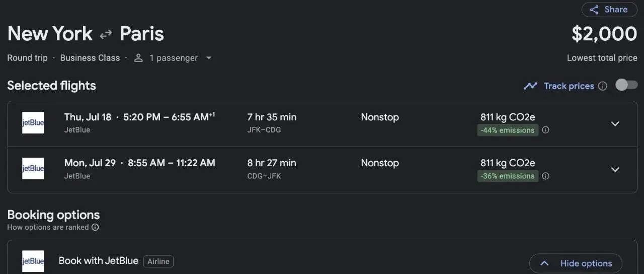Click the round-trip arrows icon between cities
Viewport: 644px width, 274px height.
[x=106, y=34]
